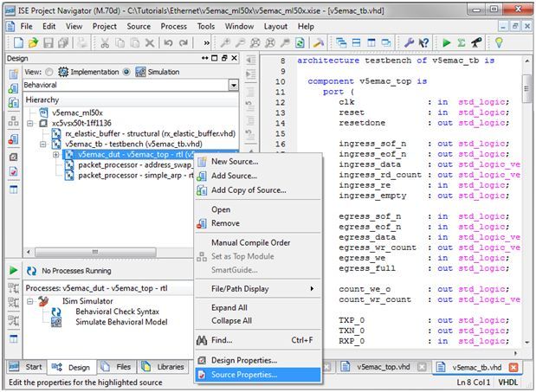
Task: Click the Open folder toolbar icon
Action: 33,42
